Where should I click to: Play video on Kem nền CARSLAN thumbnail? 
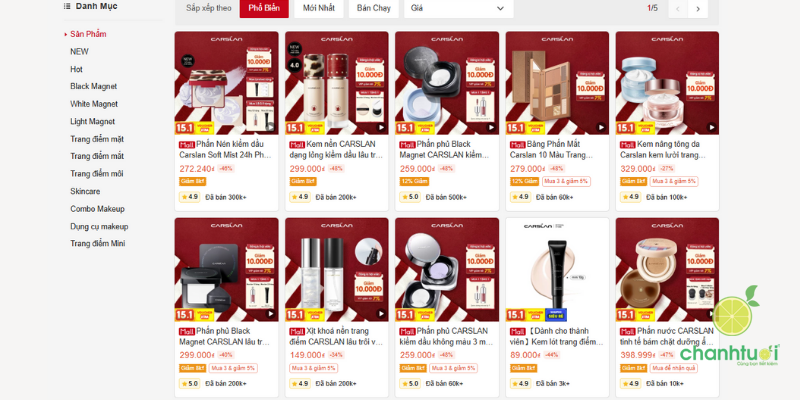click(x=381, y=127)
